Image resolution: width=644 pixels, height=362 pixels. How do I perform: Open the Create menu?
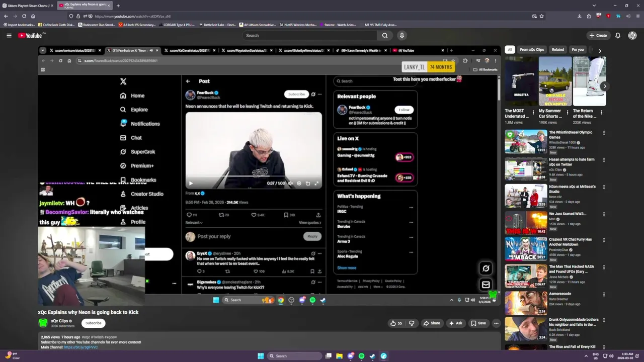click(598, 35)
